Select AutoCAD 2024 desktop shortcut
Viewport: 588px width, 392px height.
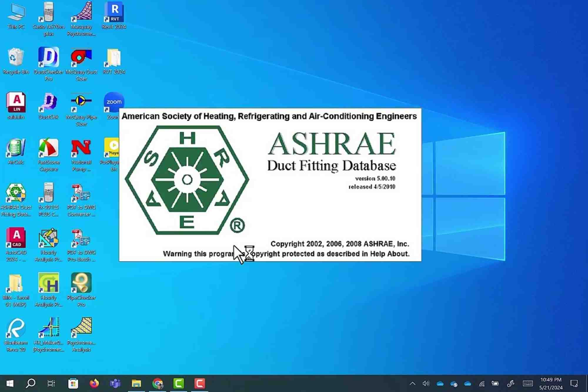(x=16, y=245)
